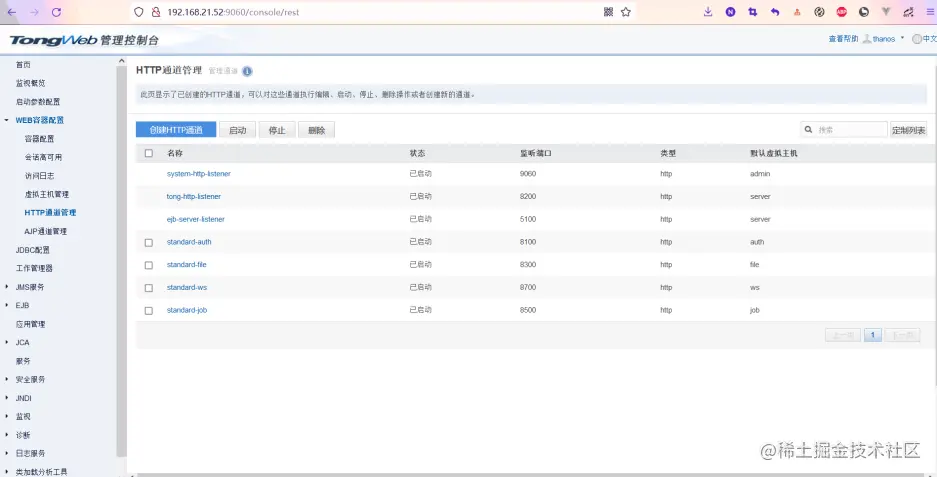Open 工作管理器 in the sidebar
The image size is (937, 477).
coord(34,268)
